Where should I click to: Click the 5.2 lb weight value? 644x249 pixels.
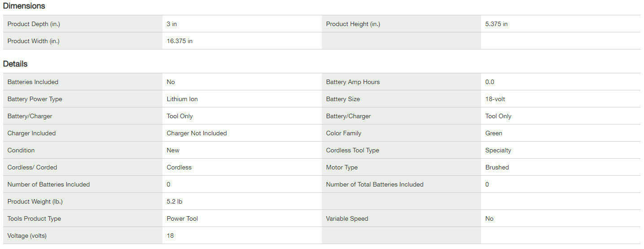click(175, 201)
